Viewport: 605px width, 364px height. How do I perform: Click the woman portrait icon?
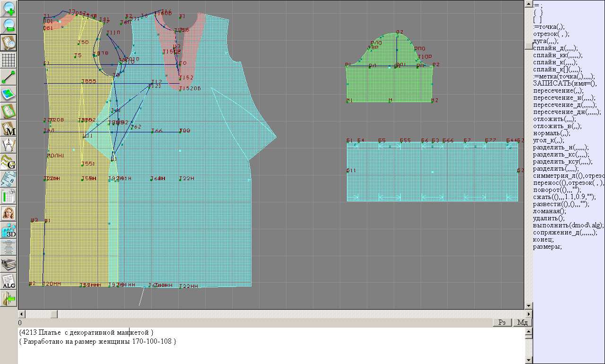point(9,213)
